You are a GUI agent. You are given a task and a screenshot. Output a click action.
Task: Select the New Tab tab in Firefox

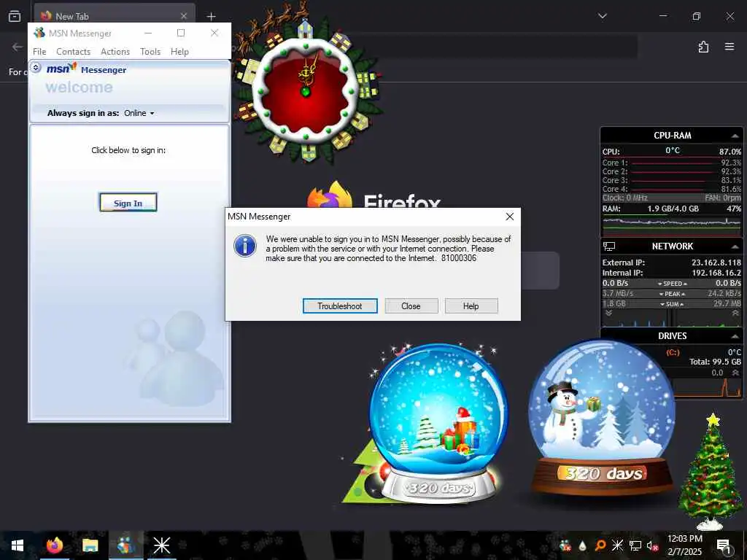point(115,16)
